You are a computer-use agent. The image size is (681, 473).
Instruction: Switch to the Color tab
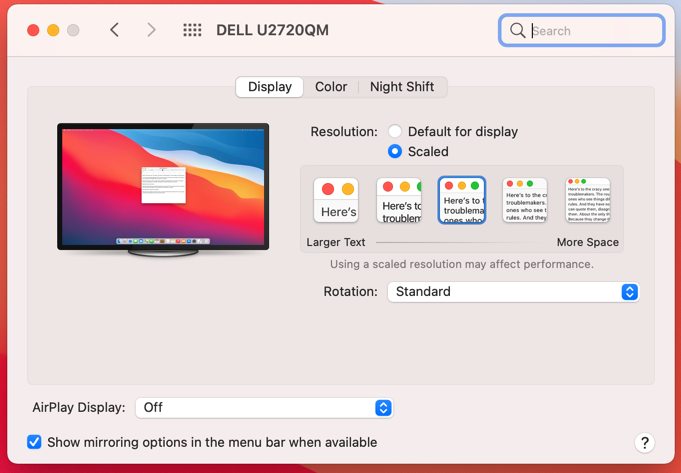(331, 87)
